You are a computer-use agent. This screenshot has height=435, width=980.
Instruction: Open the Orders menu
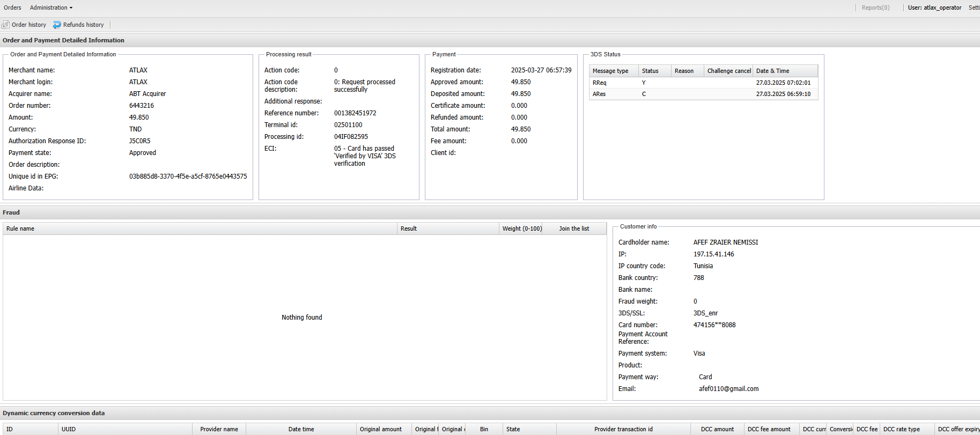point(12,8)
